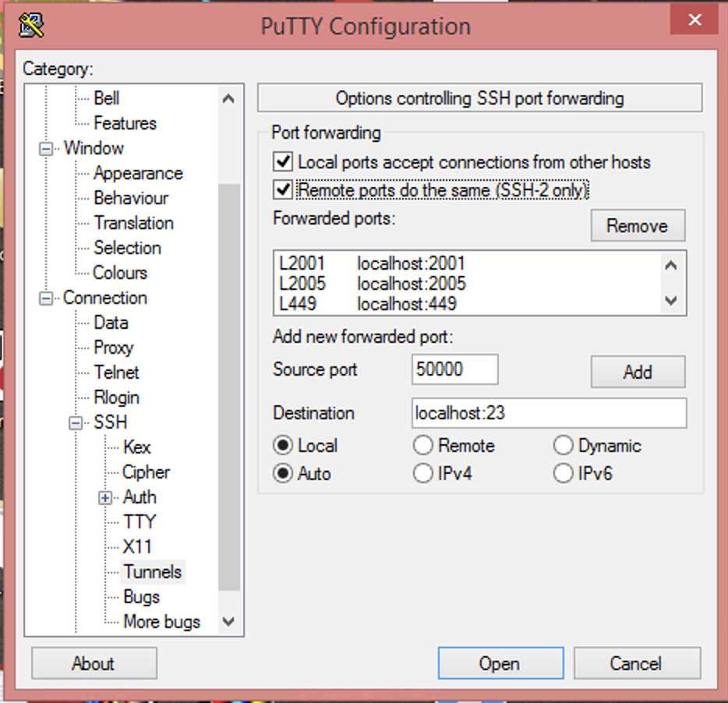Viewport: 728px width, 703px height.
Task: Select the Remote radio button
Action: click(x=423, y=445)
